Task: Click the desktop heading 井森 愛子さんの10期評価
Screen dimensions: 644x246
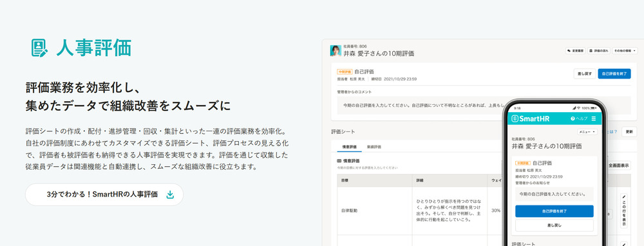Action: click(x=379, y=53)
